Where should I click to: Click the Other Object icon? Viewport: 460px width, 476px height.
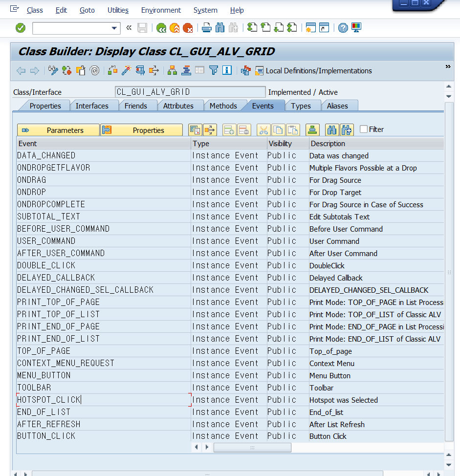(x=81, y=71)
